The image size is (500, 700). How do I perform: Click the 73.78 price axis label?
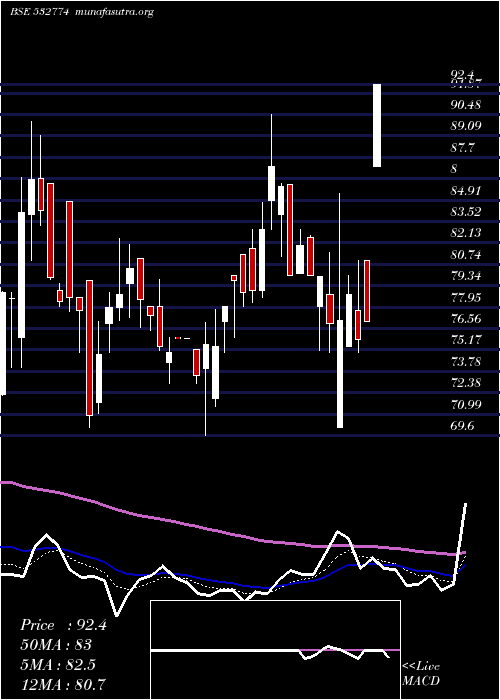[466, 361]
